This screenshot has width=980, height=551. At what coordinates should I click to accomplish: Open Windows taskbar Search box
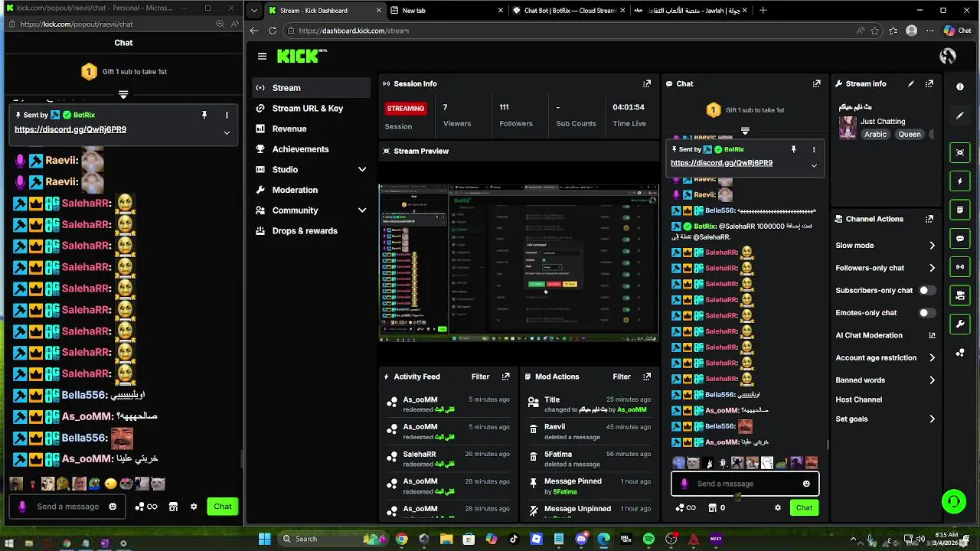tap(332, 539)
